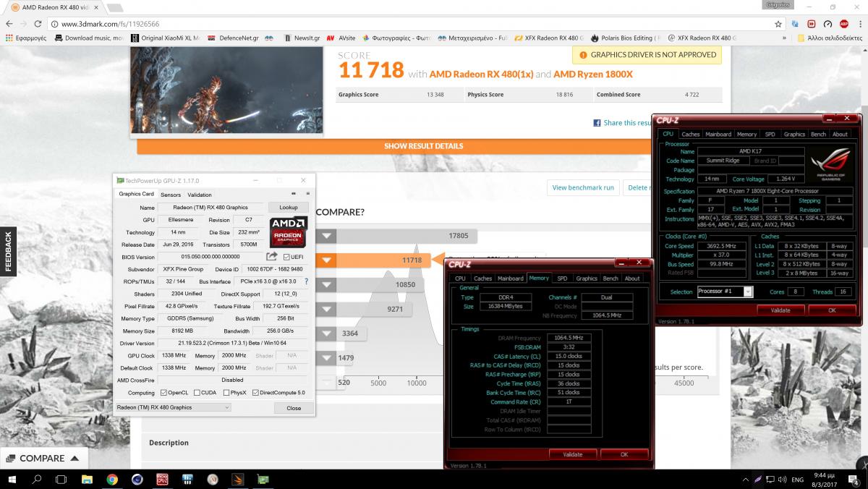The height and width of the screenshot is (489, 868).
Task: Toggle the PhysX checkbox
Action: tap(226, 393)
